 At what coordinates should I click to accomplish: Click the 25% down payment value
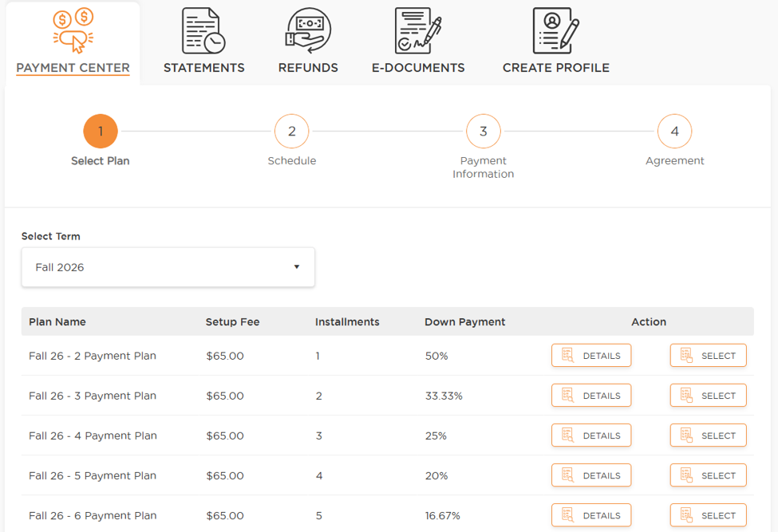click(436, 435)
